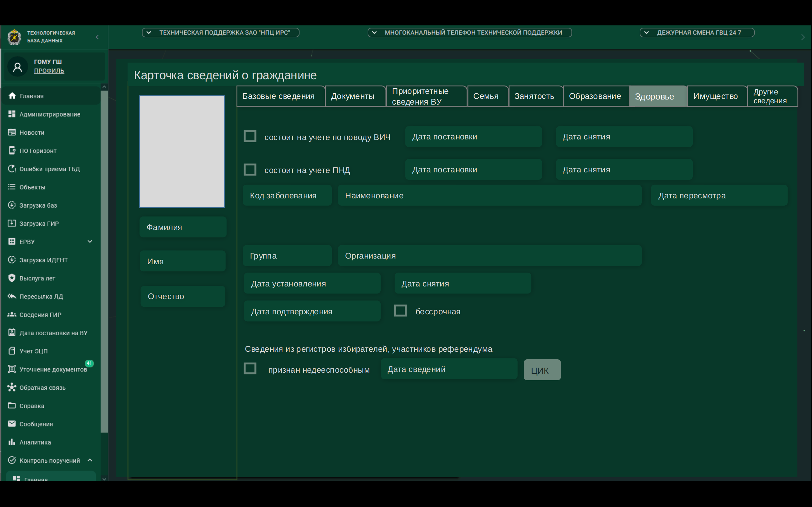The image size is (812, 507).
Task: Tick the 'состоит на учете ПНД' checkbox
Action: point(250,169)
